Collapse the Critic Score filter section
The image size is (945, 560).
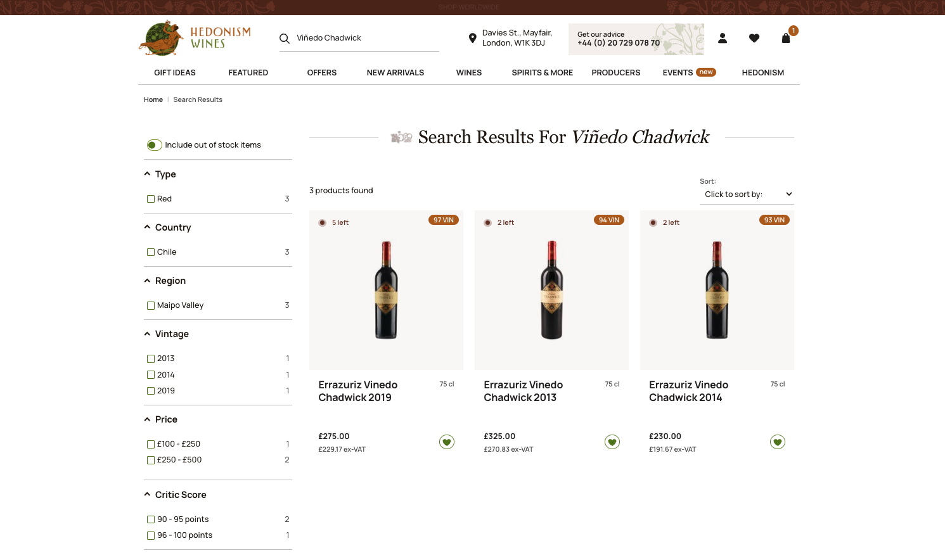coord(147,495)
